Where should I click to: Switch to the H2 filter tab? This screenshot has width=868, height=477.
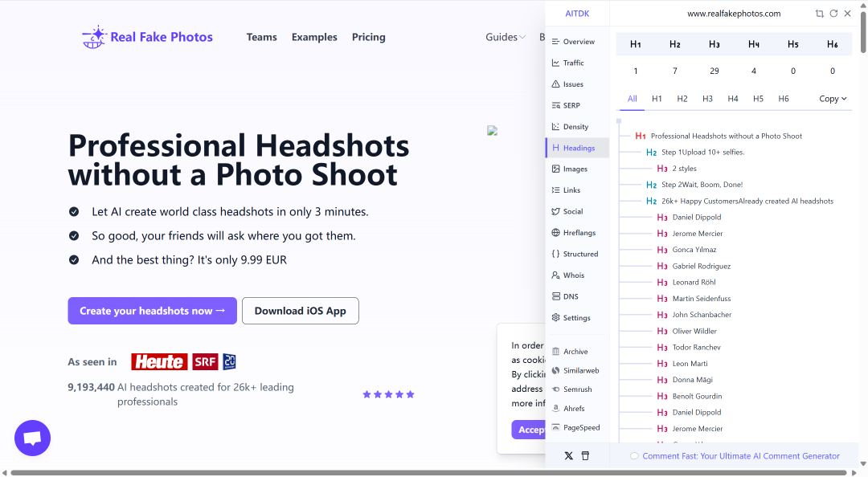point(682,99)
